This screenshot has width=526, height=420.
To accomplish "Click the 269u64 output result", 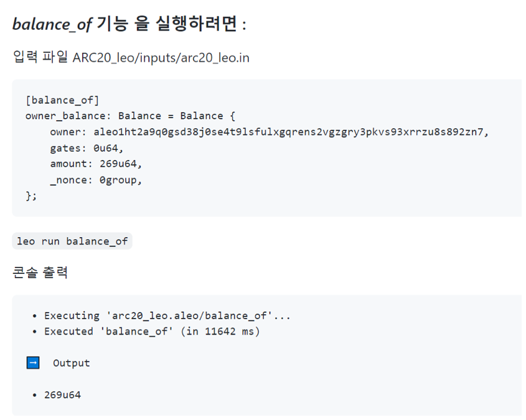I will [62, 395].
